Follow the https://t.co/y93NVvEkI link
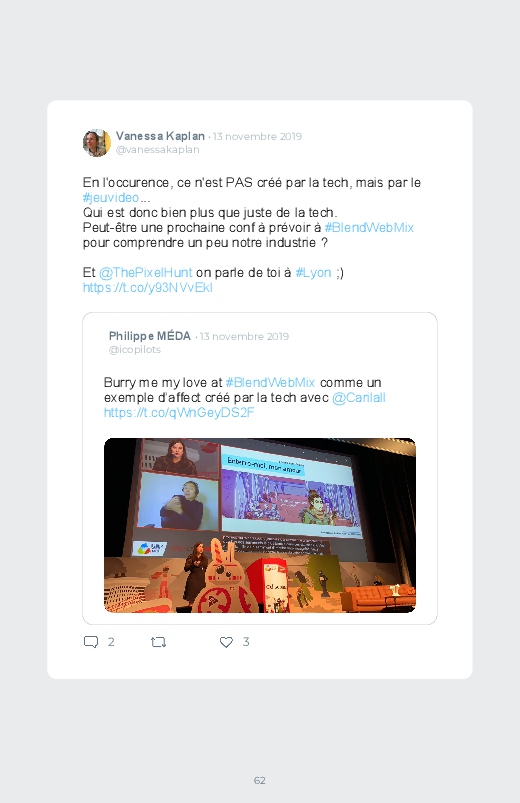Viewport: 520px width, 803px height. 148,287
